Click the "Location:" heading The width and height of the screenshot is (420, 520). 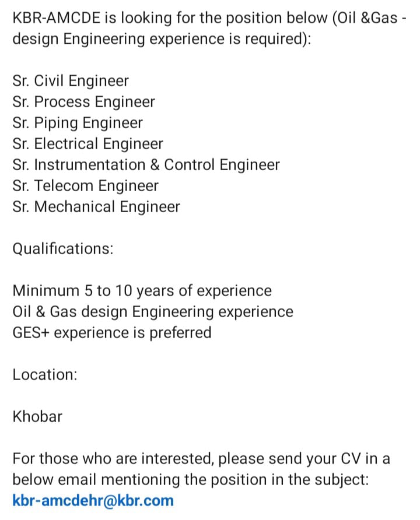44,375
